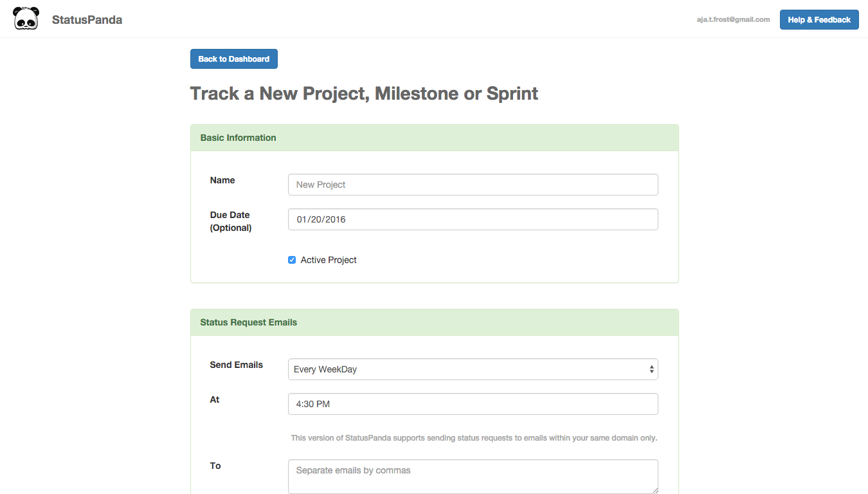Click the Status Request Emails panel header

tap(434, 322)
